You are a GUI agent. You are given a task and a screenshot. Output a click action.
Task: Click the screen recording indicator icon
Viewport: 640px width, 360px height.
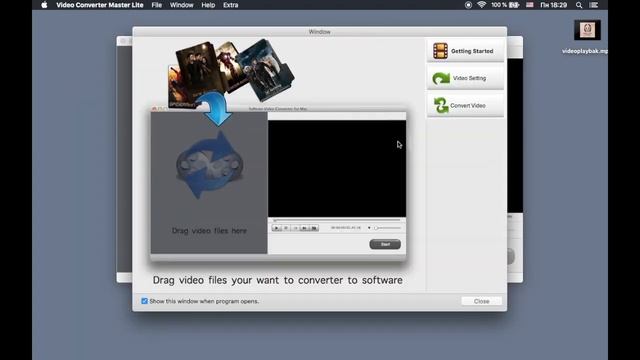[468, 5]
